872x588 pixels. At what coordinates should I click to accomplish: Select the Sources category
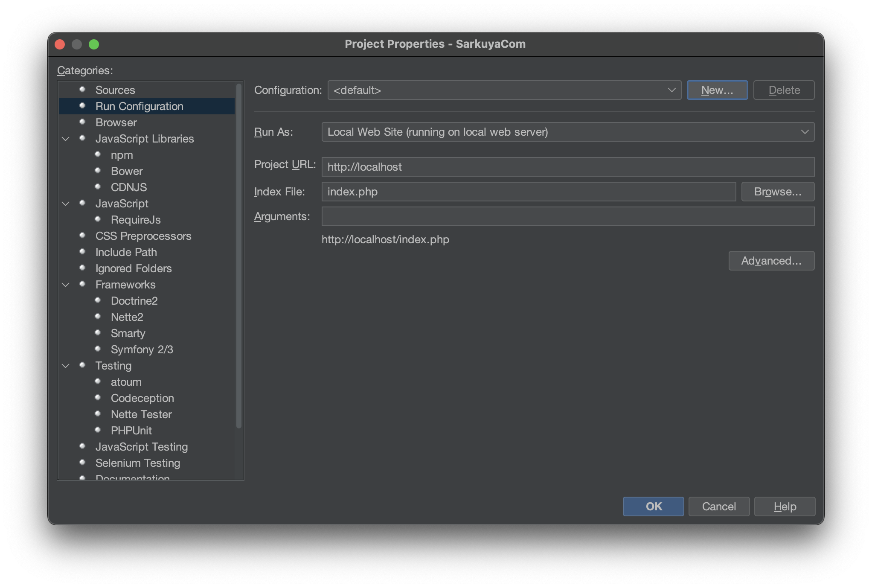(x=115, y=90)
